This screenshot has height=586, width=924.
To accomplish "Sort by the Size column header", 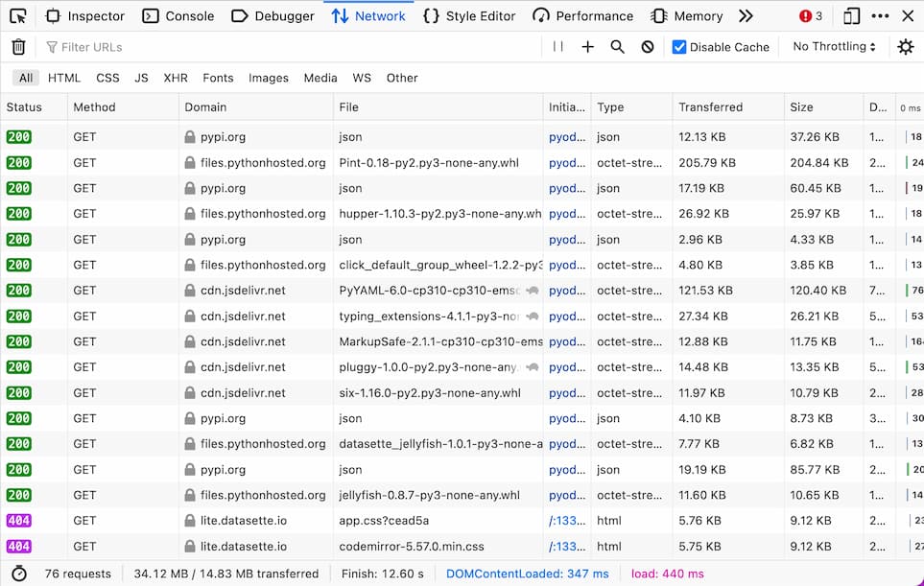I will tap(824, 107).
